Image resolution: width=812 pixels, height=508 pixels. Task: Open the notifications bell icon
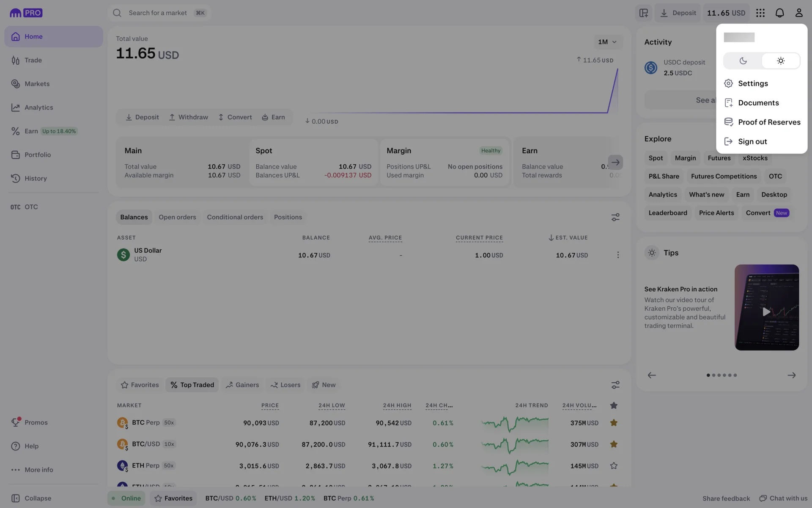point(779,13)
